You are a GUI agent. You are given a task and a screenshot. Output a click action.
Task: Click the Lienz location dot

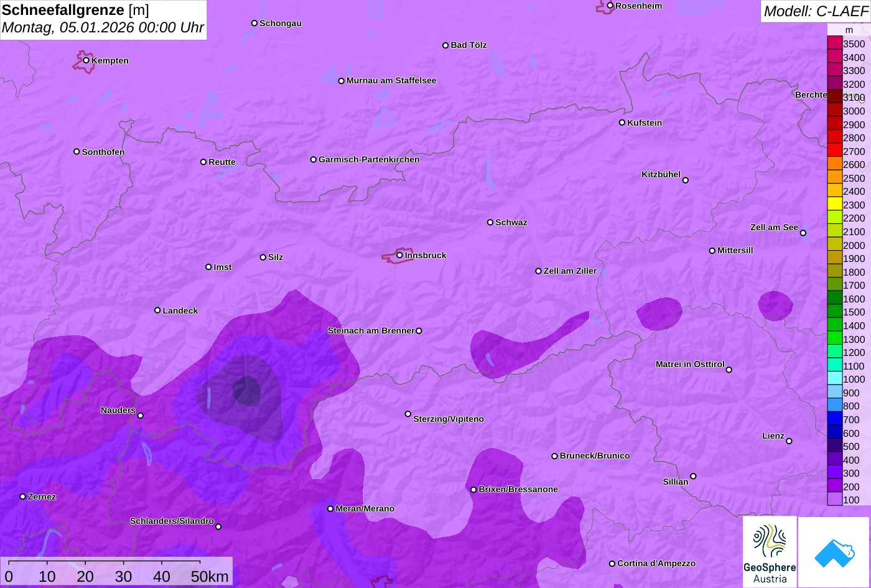pyautogui.click(x=789, y=441)
